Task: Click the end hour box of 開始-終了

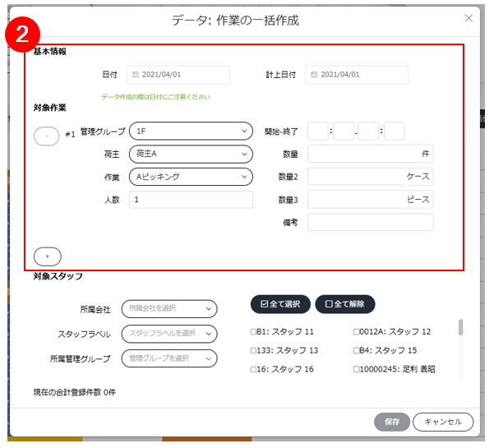Action: coord(368,131)
